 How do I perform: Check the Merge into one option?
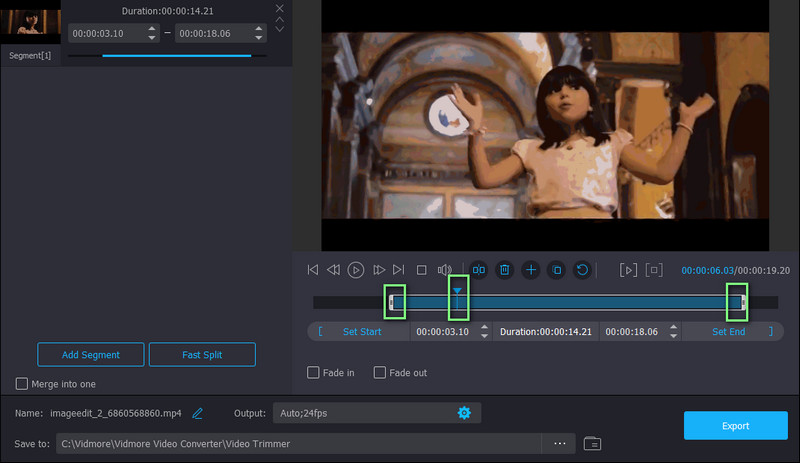22,384
